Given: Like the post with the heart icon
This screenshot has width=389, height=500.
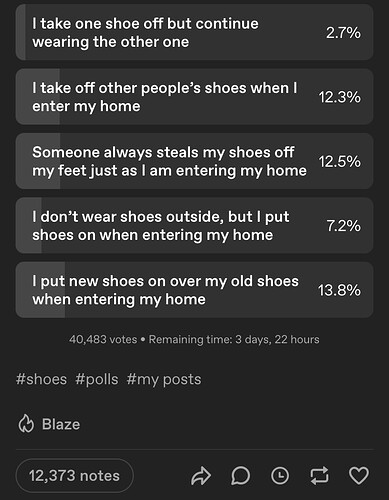Looking at the screenshot, I should pos(359,476).
